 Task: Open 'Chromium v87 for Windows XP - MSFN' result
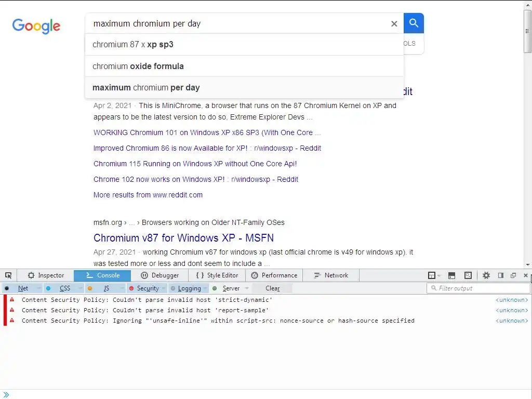point(183,238)
